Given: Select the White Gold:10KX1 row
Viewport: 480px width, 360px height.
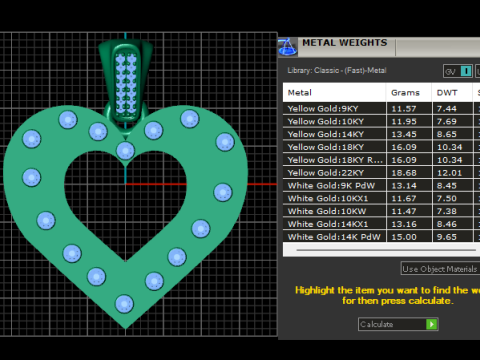Looking at the screenshot, I should point(381,198).
